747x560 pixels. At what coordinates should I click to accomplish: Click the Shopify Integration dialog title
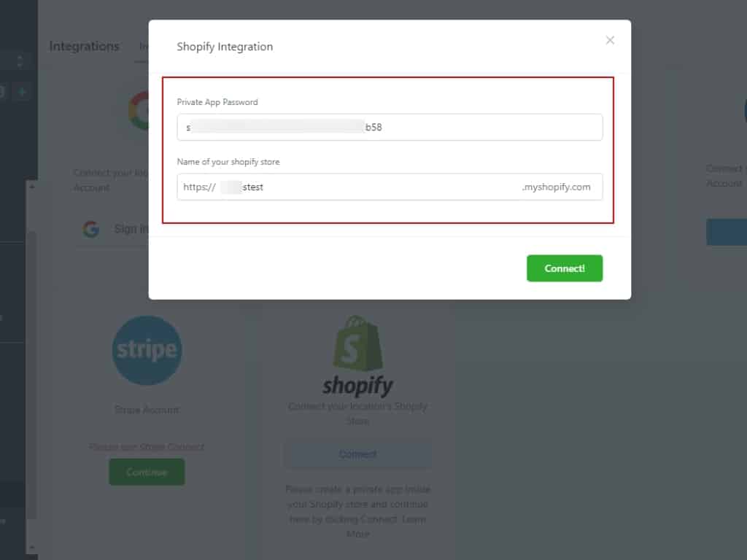coord(225,47)
